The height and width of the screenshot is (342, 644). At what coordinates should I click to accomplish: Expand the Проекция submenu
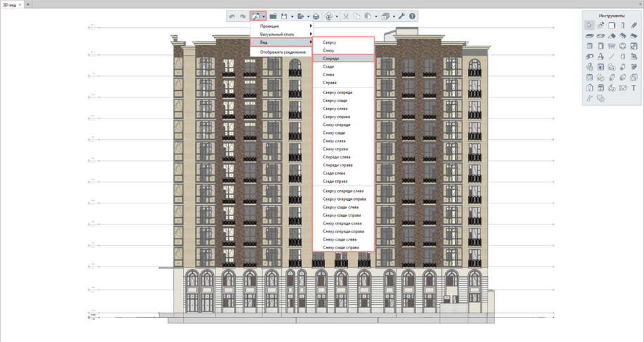pyautogui.click(x=282, y=26)
